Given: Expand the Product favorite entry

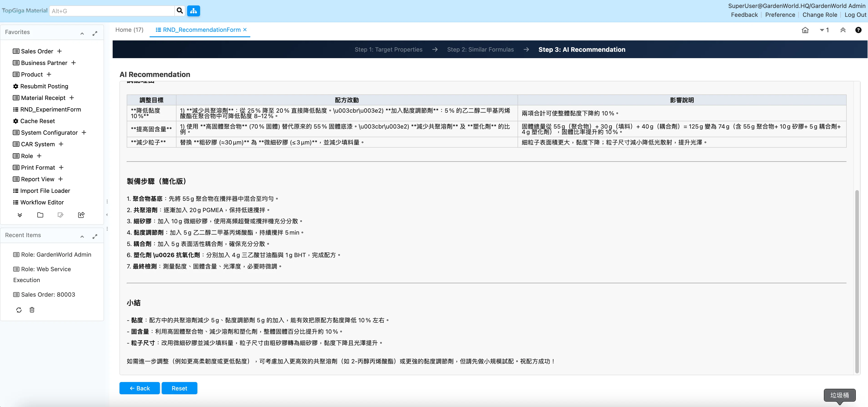Looking at the screenshot, I should pos(49,74).
